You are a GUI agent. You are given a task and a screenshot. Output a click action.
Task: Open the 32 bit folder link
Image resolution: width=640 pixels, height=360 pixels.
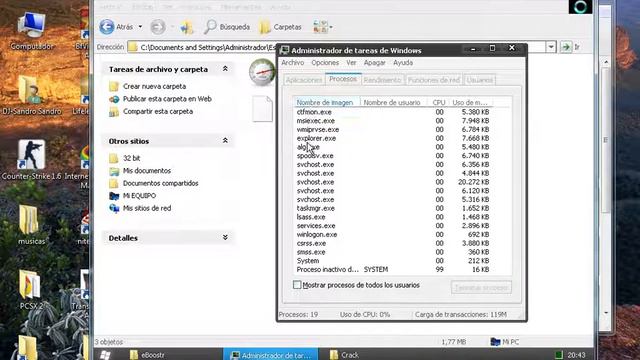tap(131, 158)
